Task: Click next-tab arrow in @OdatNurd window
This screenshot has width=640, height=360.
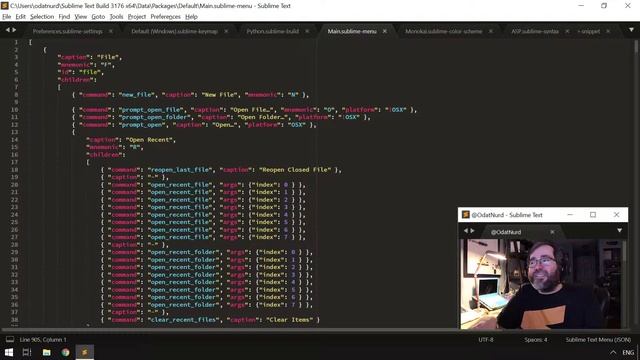Action: pyautogui.click(x=472, y=231)
